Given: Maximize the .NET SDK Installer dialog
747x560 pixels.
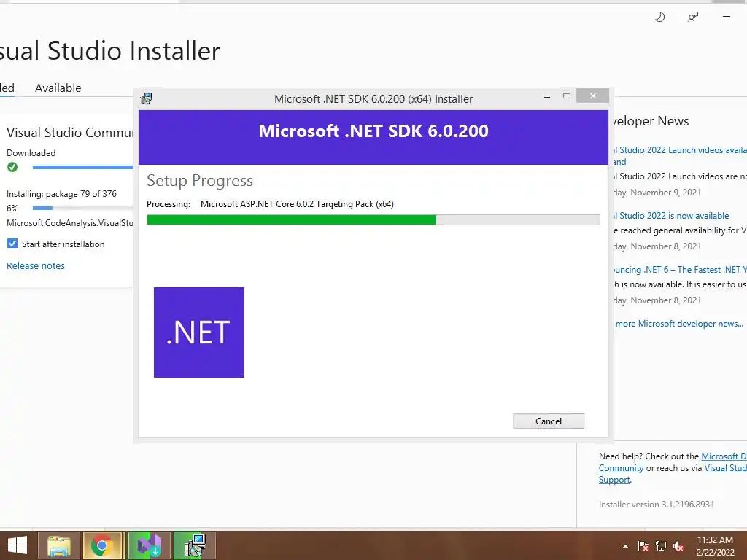Looking at the screenshot, I should click(x=566, y=96).
